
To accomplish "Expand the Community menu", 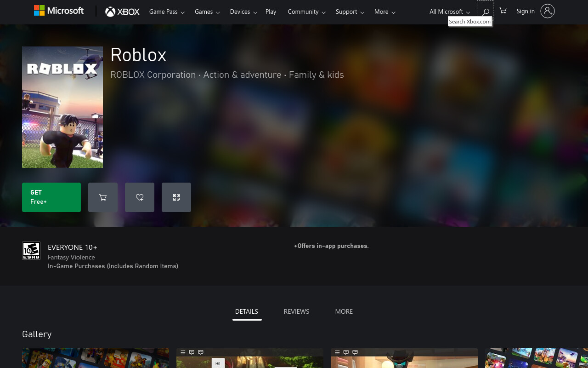I will point(306,11).
